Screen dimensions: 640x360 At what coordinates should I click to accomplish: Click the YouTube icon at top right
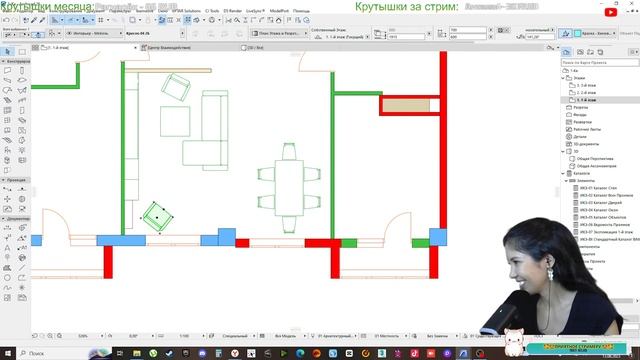[611, 12]
